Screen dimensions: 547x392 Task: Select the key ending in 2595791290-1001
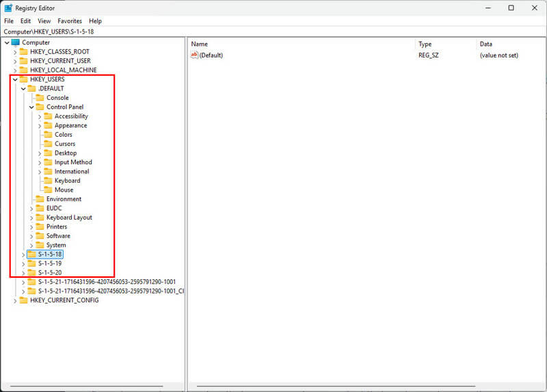pos(107,282)
